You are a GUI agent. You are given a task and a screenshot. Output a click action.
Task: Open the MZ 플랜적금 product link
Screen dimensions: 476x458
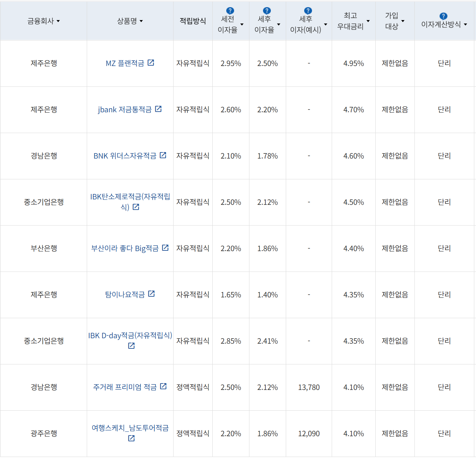coord(126,63)
